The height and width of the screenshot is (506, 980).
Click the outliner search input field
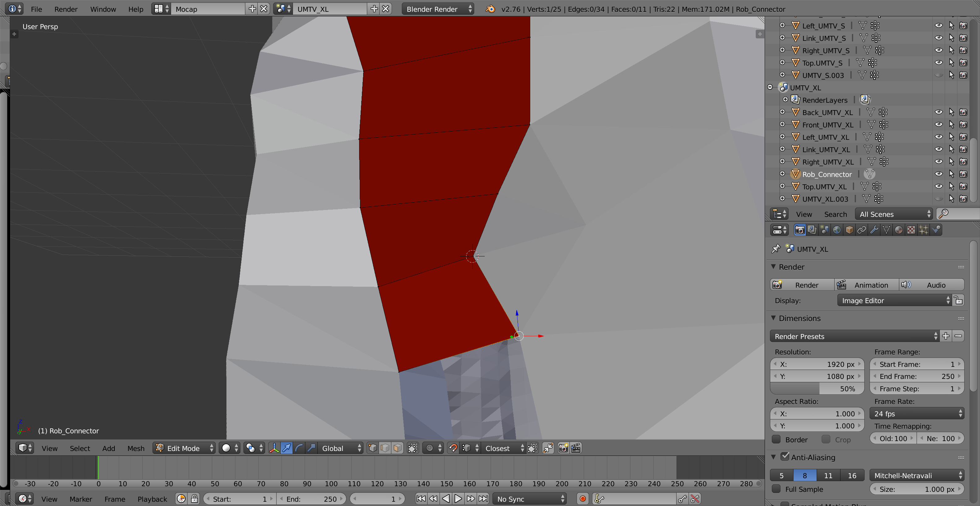959,214
